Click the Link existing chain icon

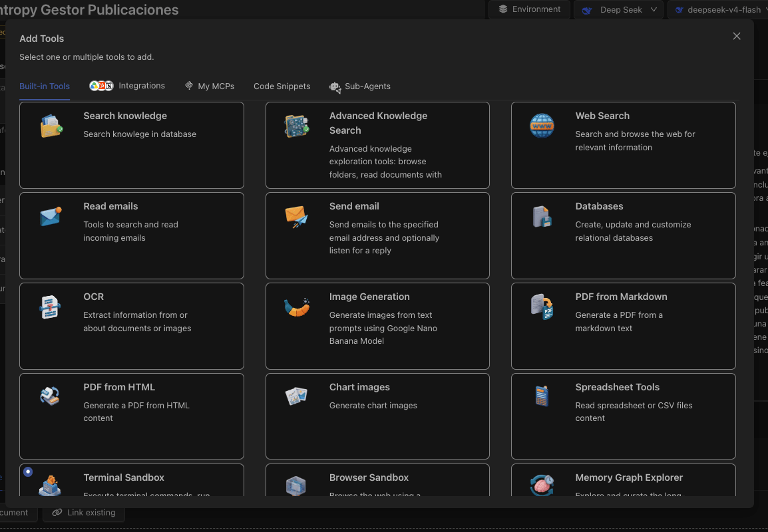[x=57, y=512]
